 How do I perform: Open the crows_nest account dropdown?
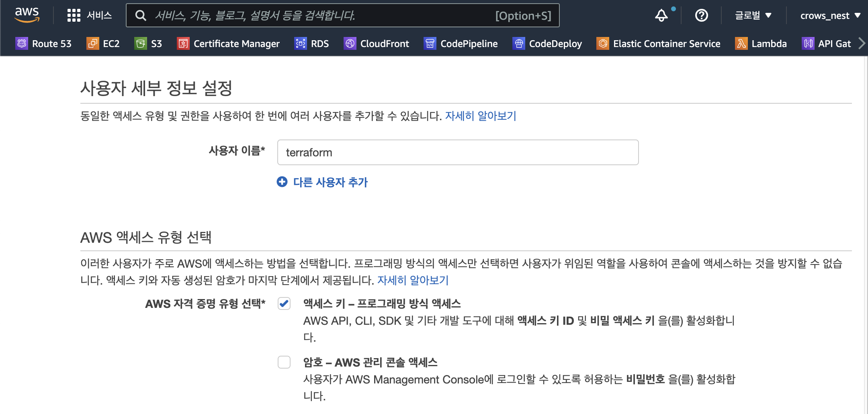click(x=830, y=16)
